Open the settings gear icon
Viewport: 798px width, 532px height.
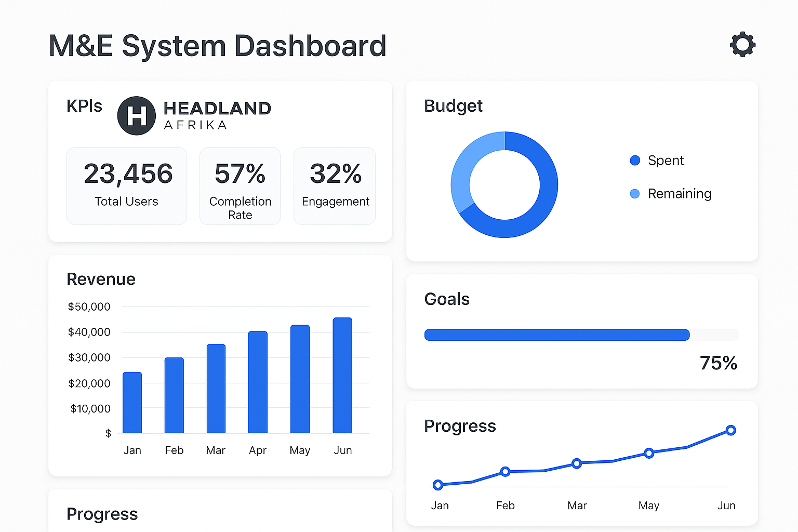[742, 45]
